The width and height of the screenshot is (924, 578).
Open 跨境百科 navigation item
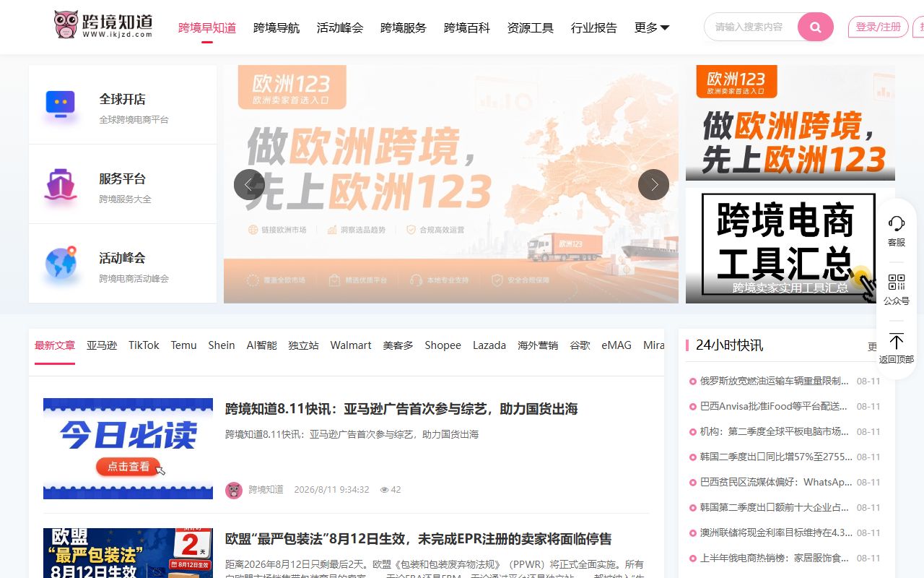pyautogui.click(x=467, y=27)
